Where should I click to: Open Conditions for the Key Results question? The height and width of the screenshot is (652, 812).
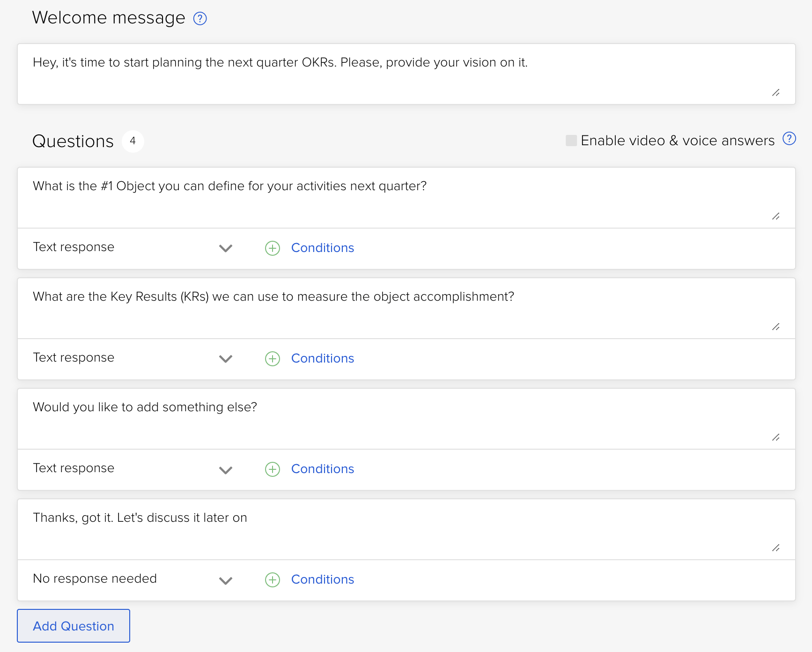pyautogui.click(x=323, y=358)
